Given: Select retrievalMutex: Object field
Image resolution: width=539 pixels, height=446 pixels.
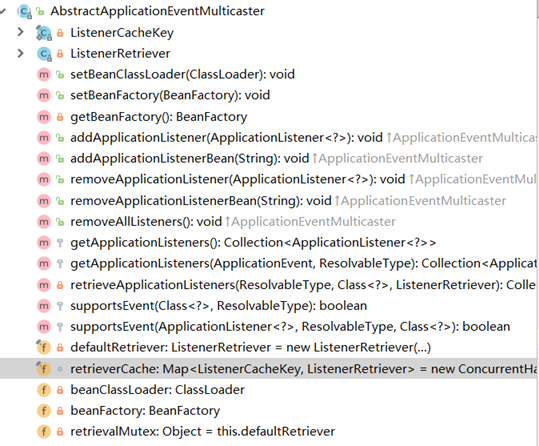Looking at the screenshot, I should pos(202,432).
